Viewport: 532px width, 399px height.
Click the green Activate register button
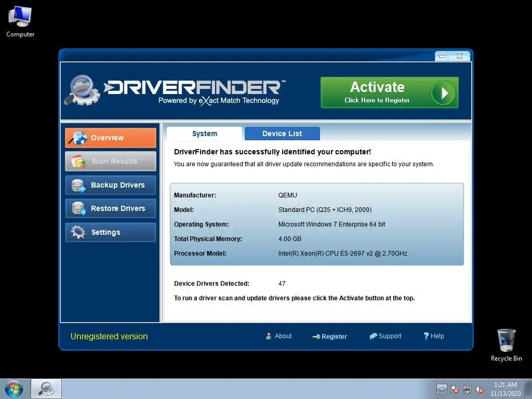390,92
